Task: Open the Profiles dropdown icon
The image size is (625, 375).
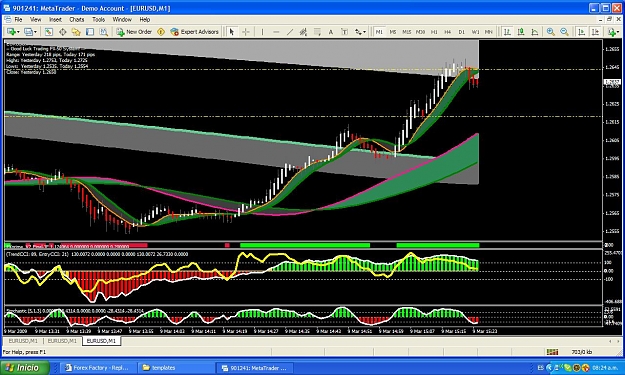Action: click(30, 32)
